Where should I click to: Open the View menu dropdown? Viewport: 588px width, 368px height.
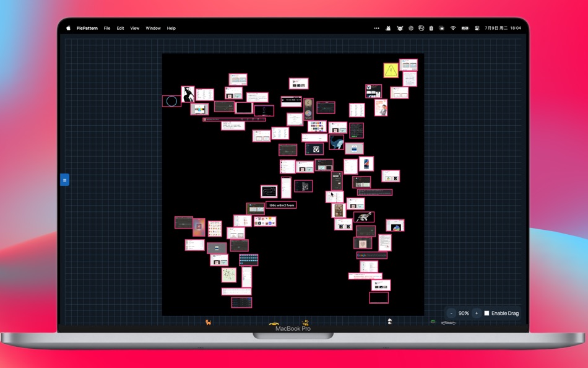pyautogui.click(x=134, y=28)
